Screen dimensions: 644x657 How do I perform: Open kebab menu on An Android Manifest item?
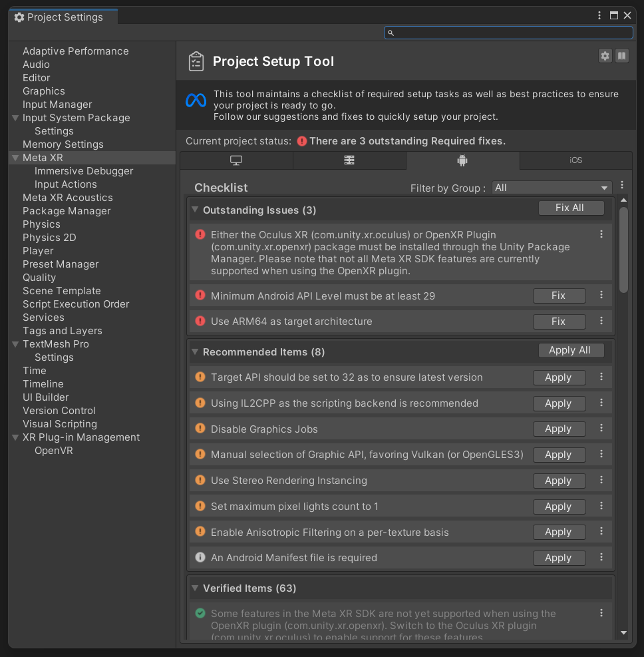pyautogui.click(x=601, y=558)
